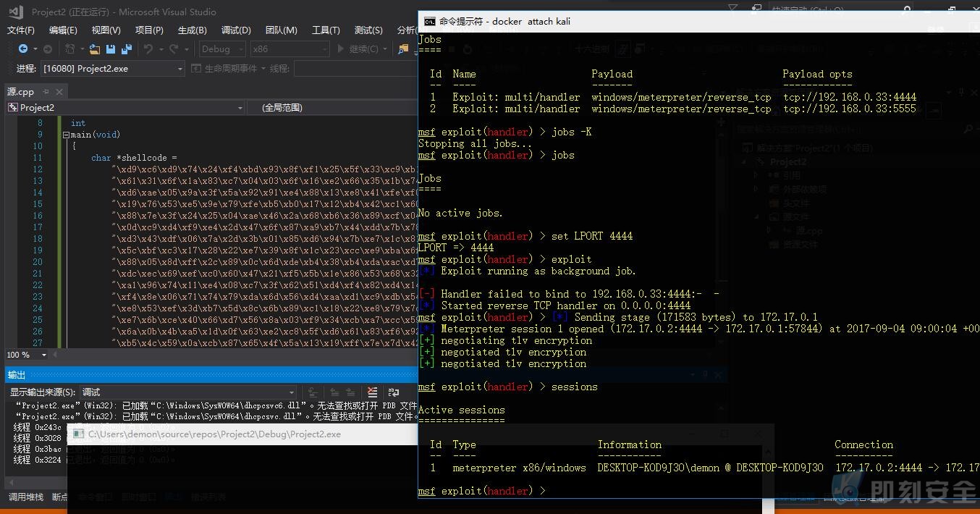Pin the 源.cpp tab
This screenshot has width=980, height=514.
(x=46, y=91)
